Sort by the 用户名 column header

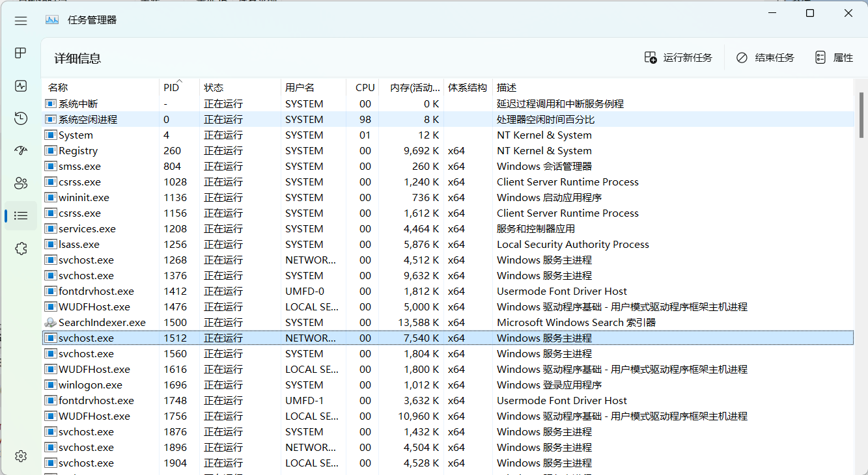pos(313,87)
